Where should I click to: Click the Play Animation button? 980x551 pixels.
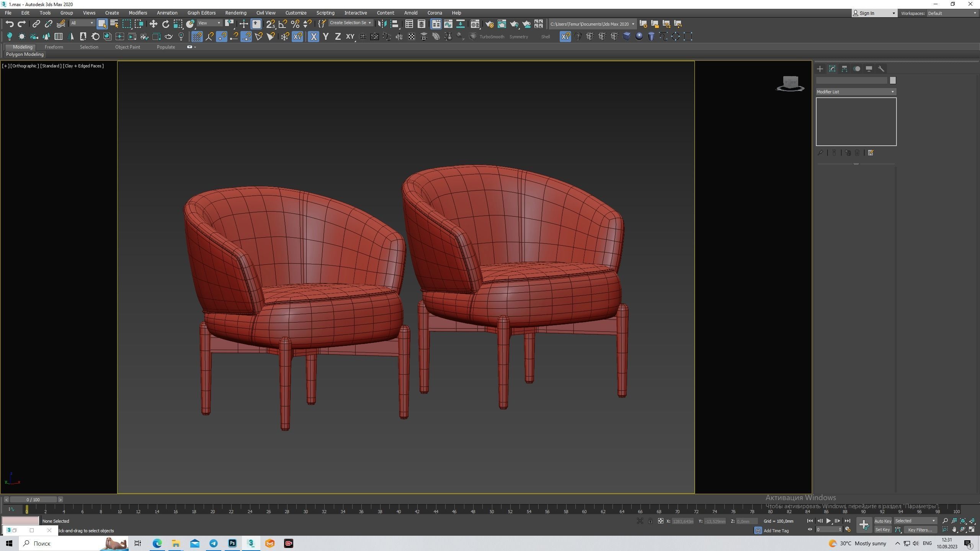828,521
